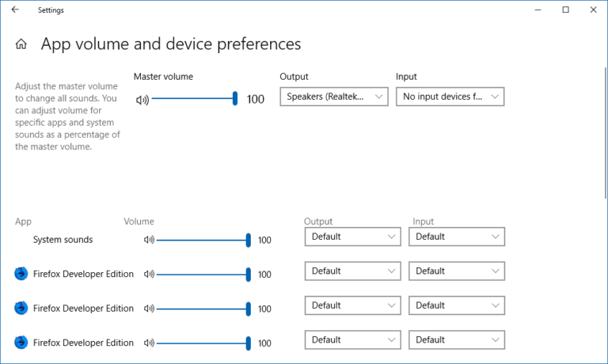
Task: Open System sounds Output dropdown
Action: coord(353,237)
